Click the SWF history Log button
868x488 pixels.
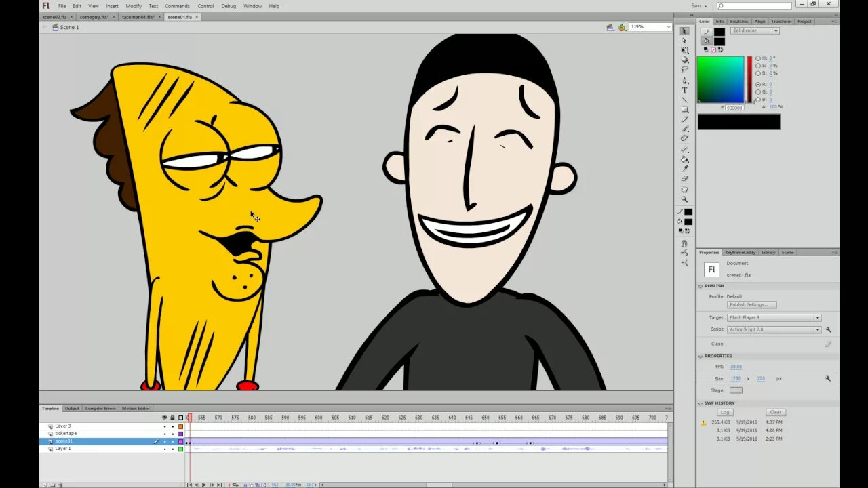[725, 412]
